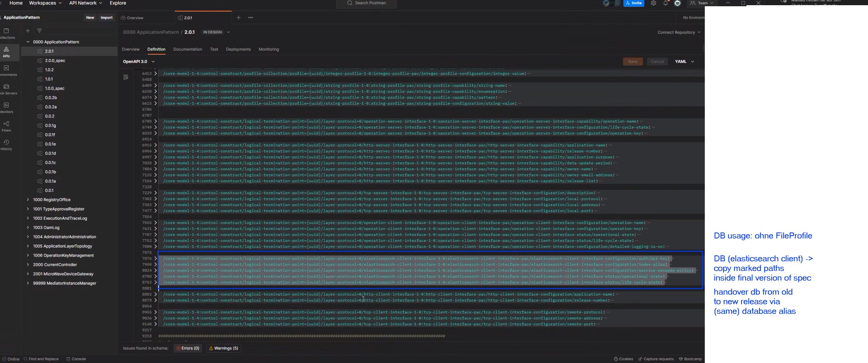Switch to the Overview sub-tab
868x363 pixels.
tap(130, 49)
